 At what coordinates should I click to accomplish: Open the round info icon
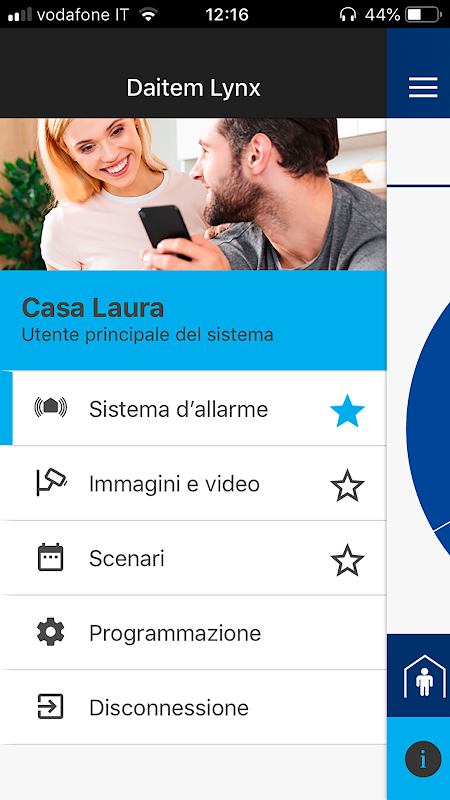coord(423,759)
